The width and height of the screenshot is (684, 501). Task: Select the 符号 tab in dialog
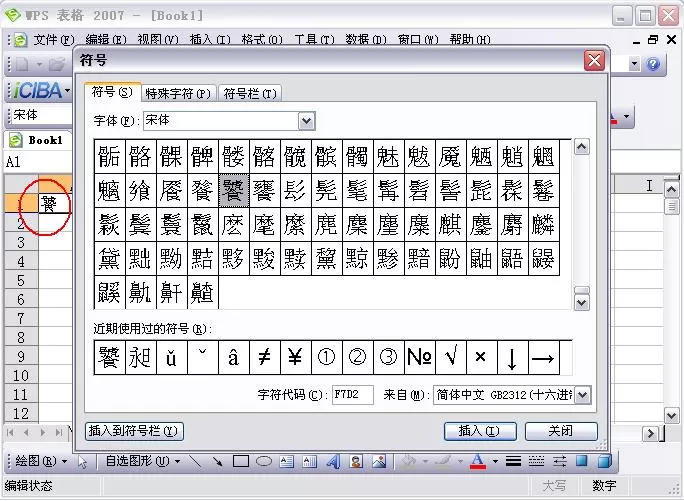coord(113,92)
